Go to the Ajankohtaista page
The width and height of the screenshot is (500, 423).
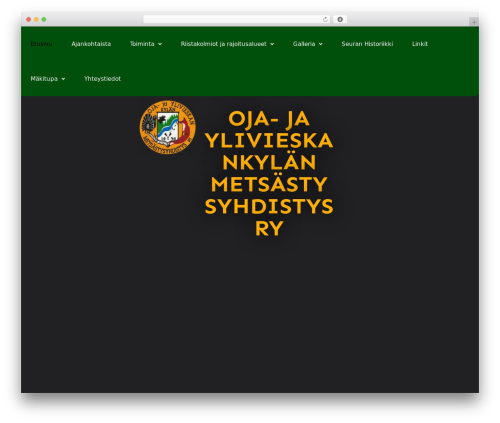(x=91, y=44)
